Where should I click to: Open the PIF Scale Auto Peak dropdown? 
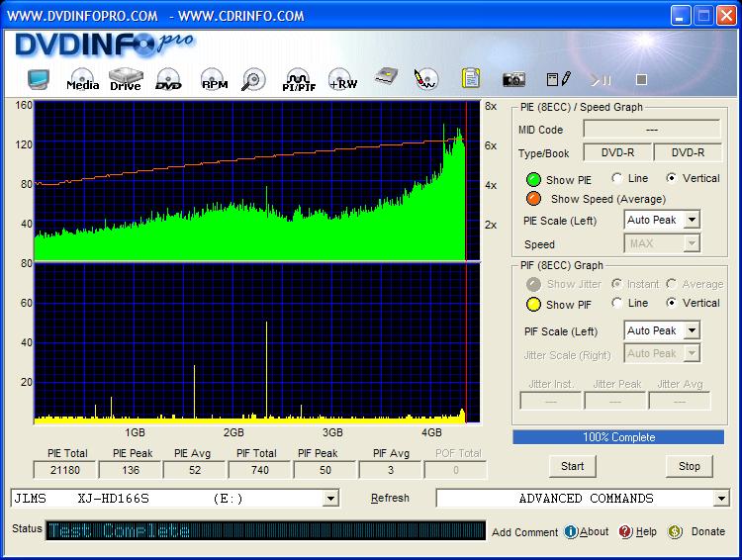(692, 330)
